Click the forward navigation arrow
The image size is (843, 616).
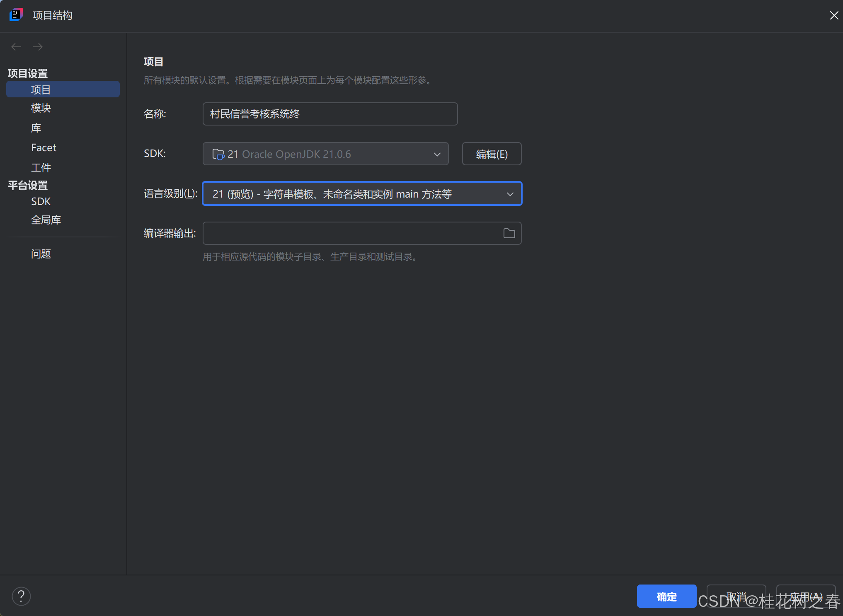(37, 46)
